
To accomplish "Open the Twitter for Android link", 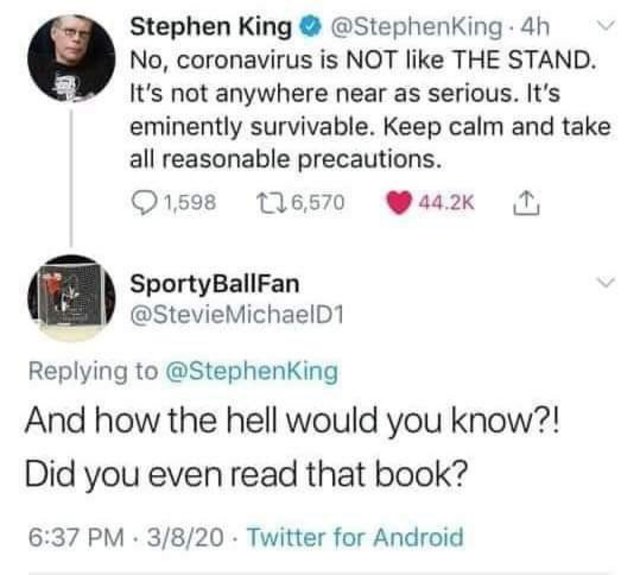I will (356, 537).
